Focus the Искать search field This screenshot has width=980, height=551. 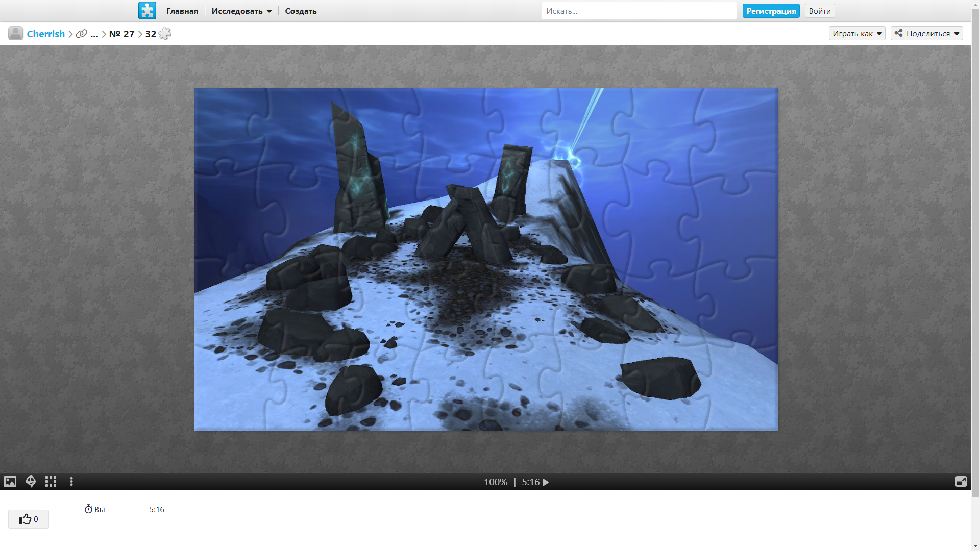click(x=639, y=11)
